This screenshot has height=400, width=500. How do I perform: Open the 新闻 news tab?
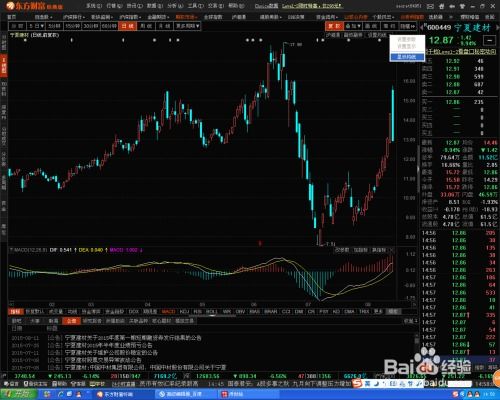(x=53, y=321)
